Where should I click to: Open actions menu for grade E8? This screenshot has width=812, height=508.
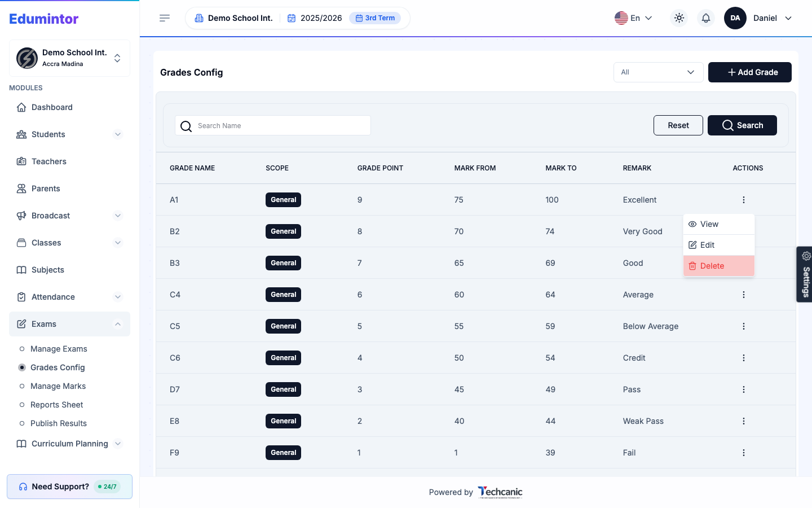tap(744, 421)
